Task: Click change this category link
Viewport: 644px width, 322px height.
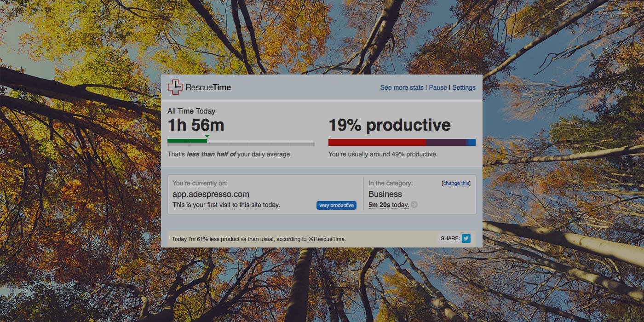Action: [x=456, y=183]
